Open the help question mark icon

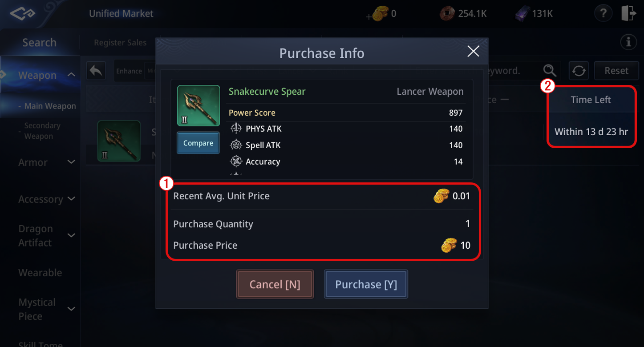click(603, 13)
